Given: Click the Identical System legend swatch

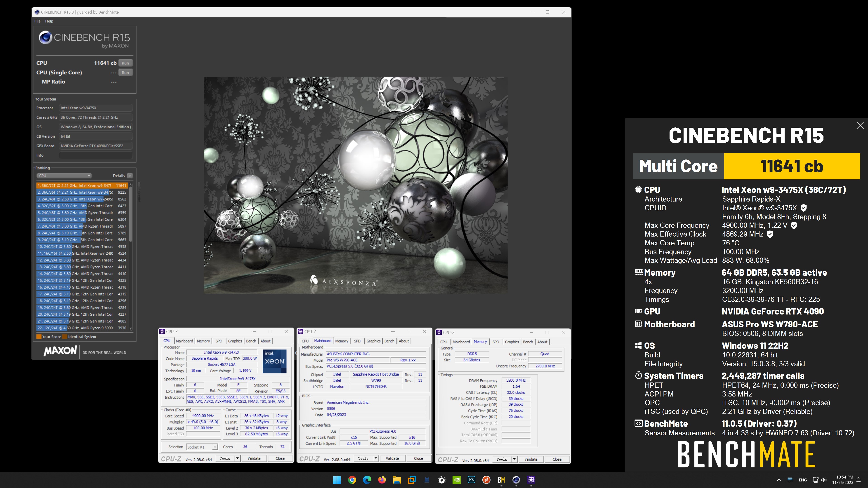Looking at the screenshot, I should tap(64, 336).
